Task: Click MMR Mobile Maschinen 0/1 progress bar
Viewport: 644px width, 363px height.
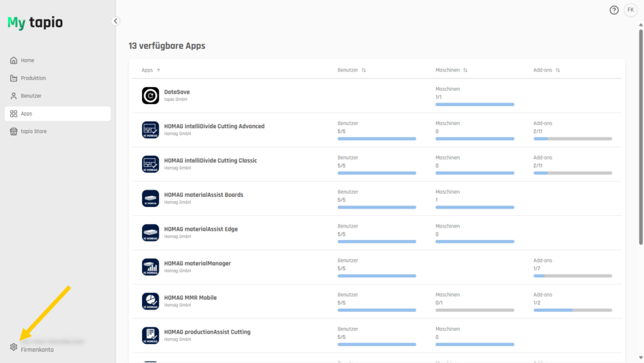Action: click(x=475, y=310)
